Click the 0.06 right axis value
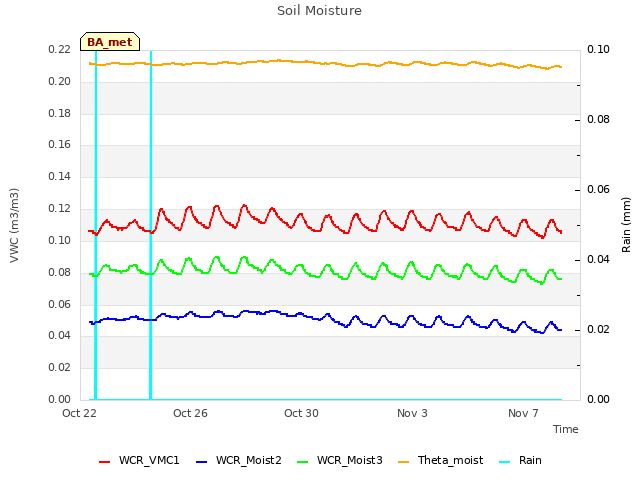This screenshot has height=480, width=640. coord(598,189)
